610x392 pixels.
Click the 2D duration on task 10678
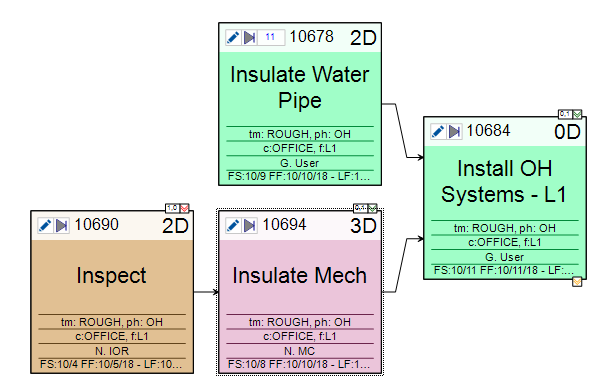coord(363,38)
